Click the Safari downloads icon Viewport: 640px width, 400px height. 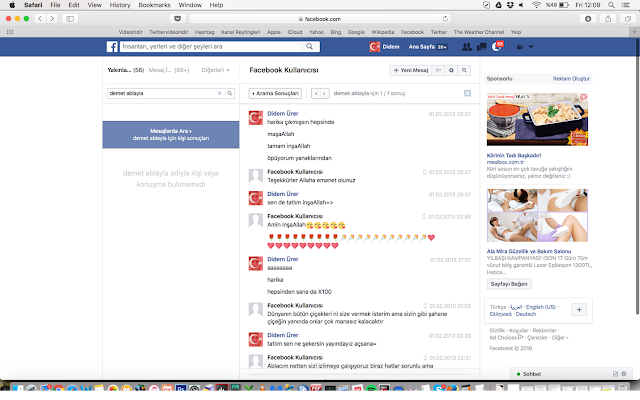pos(588,19)
